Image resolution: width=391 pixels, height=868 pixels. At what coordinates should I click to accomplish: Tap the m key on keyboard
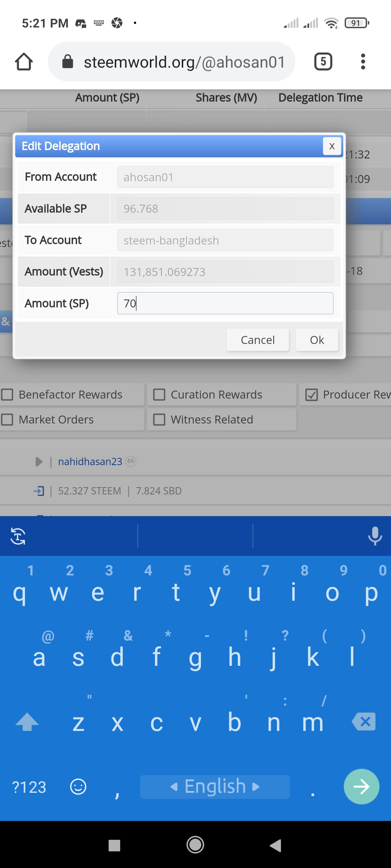(x=313, y=723)
